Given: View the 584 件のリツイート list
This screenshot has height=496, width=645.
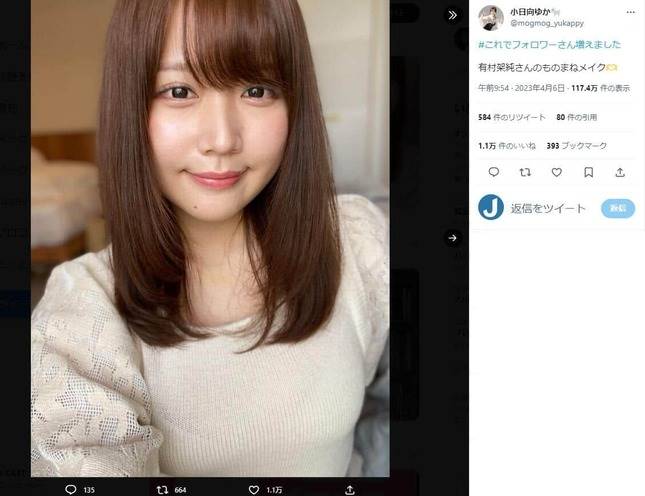Looking at the screenshot, I should pyautogui.click(x=512, y=117).
